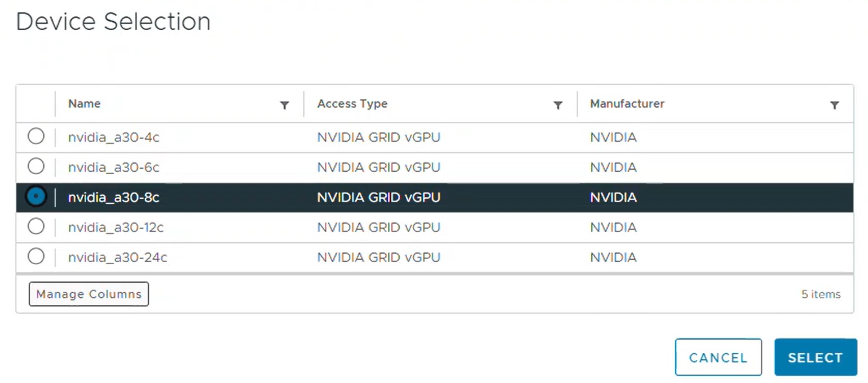
Task: Click NVIDIA manufacturer in nvidia_a30-24c row
Action: click(613, 258)
